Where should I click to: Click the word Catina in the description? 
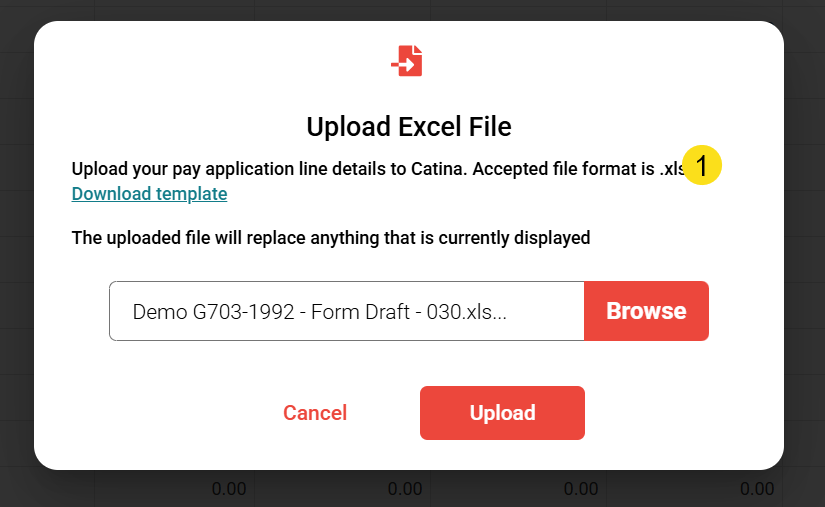click(435, 169)
